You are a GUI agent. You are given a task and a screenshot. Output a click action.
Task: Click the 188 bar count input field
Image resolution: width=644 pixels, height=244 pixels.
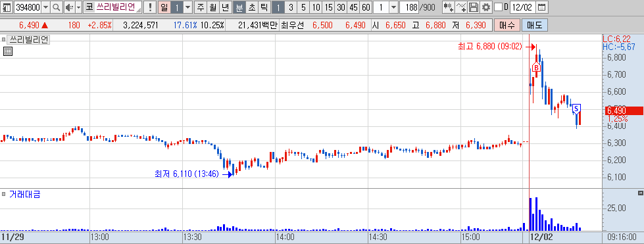coord(409,7)
